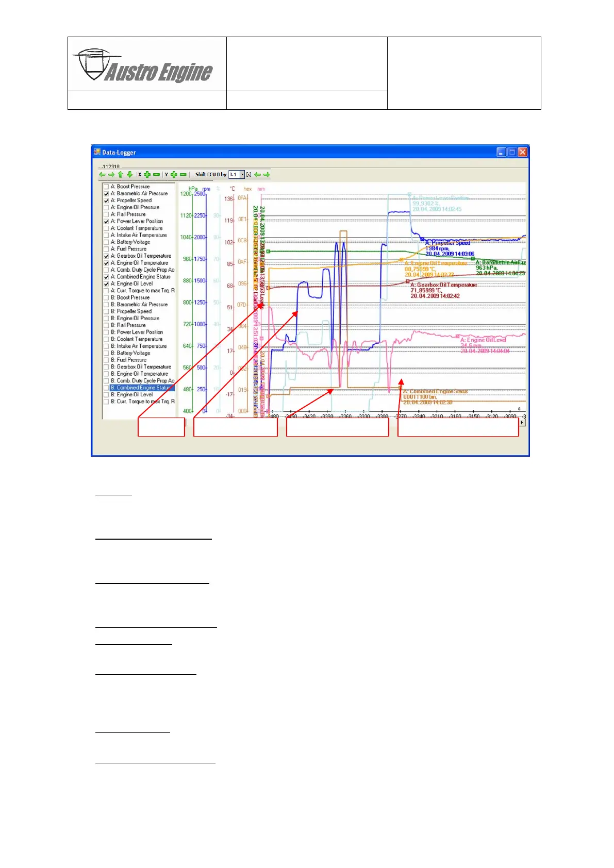
Task: Minimize the Data-Logger window
Action: pos(502,152)
